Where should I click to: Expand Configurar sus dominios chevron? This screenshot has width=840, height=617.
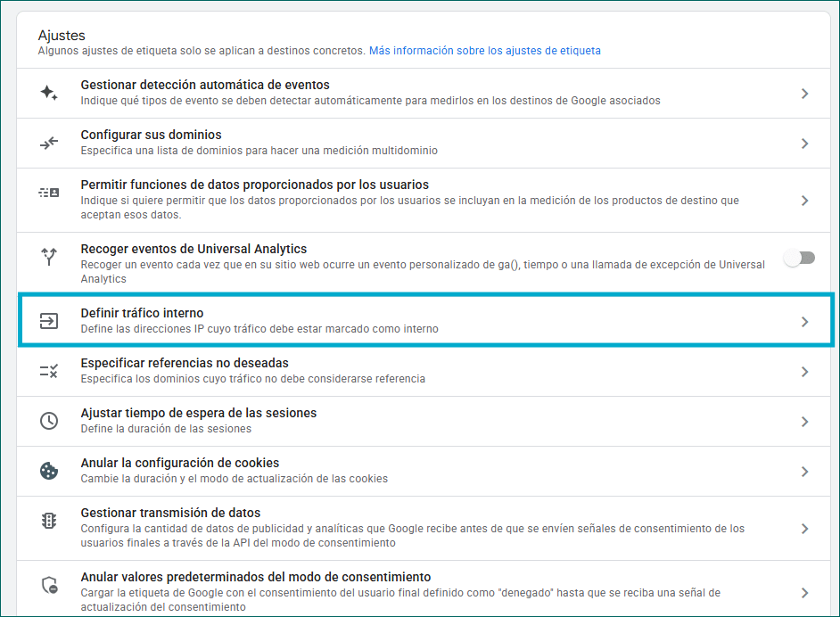(x=804, y=144)
